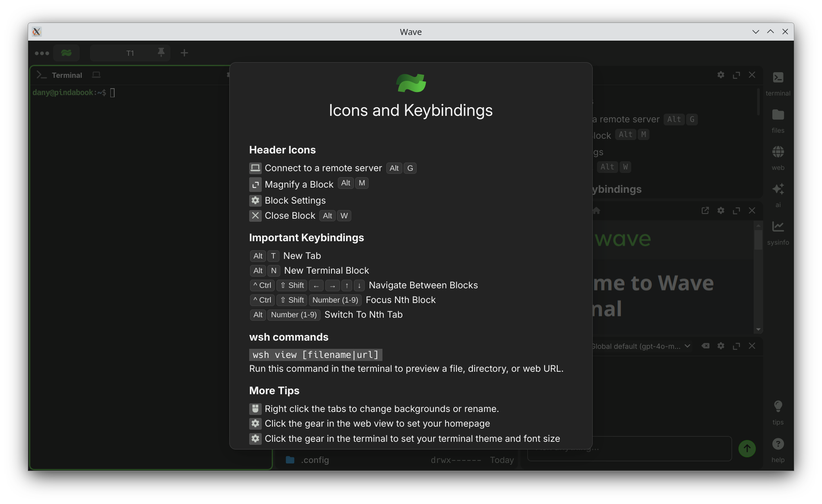Click the Wave workspace switcher icon

click(66, 53)
